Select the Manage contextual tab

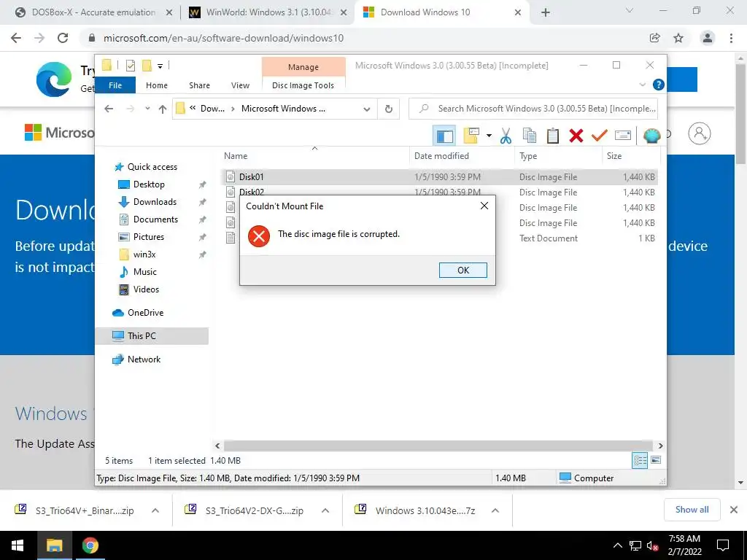click(303, 67)
